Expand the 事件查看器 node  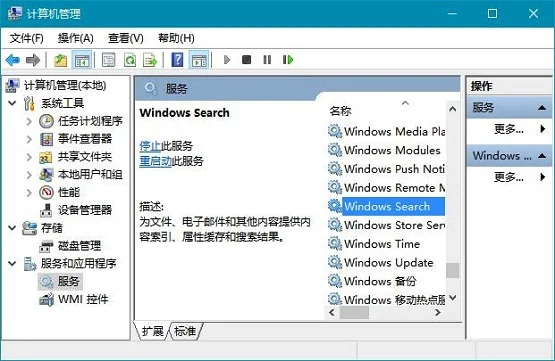[x=29, y=139]
